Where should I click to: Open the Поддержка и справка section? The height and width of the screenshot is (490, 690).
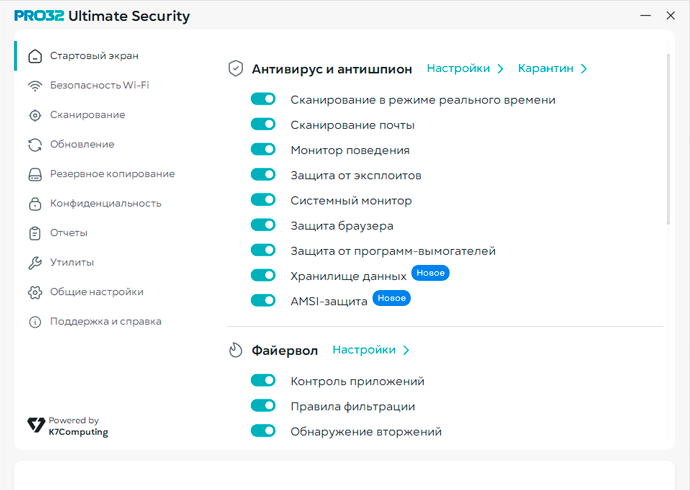pyautogui.click(x=105, y=322)
